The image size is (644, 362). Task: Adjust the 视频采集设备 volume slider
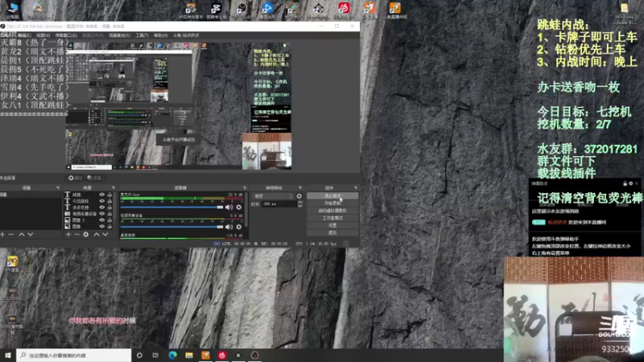pos(171,227)
